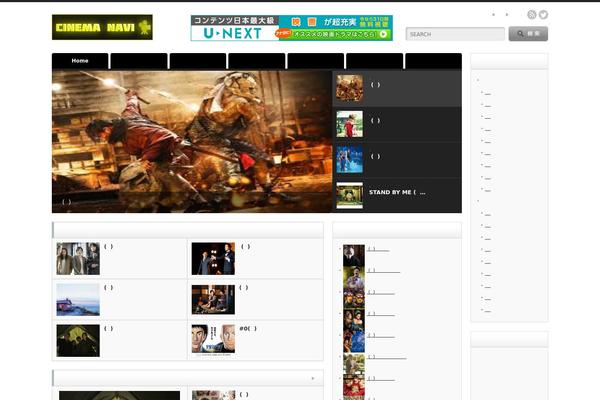Open the RSS feed icon
This screenshot has width=600, height=400.
click(532, 15)
